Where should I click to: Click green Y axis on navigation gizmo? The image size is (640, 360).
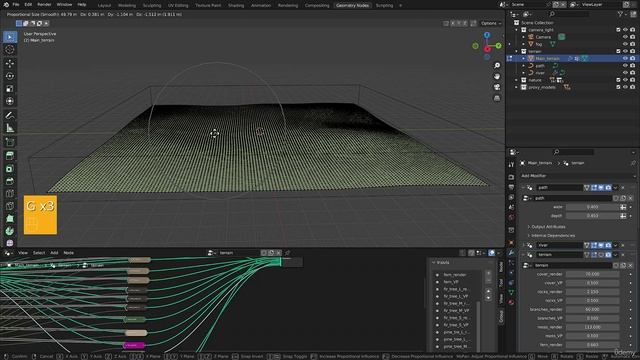tap(498, 46)
